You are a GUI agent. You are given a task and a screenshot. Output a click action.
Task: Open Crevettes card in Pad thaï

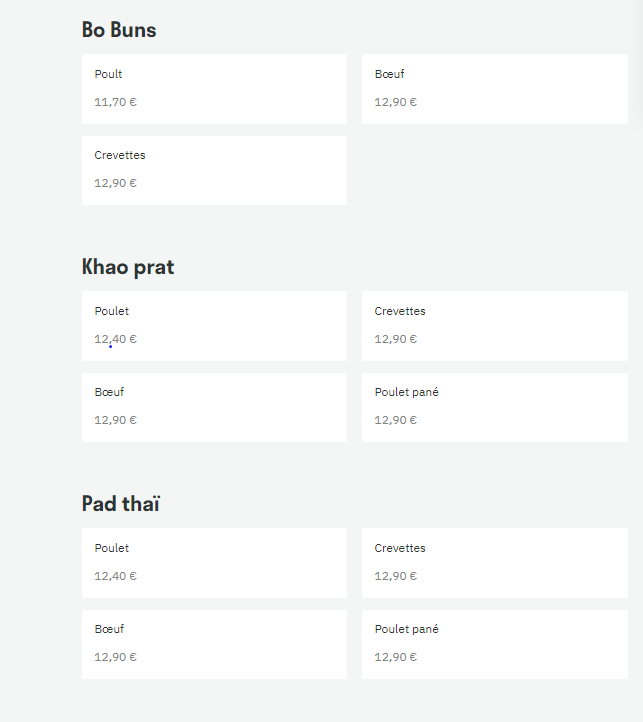[495, 563]
